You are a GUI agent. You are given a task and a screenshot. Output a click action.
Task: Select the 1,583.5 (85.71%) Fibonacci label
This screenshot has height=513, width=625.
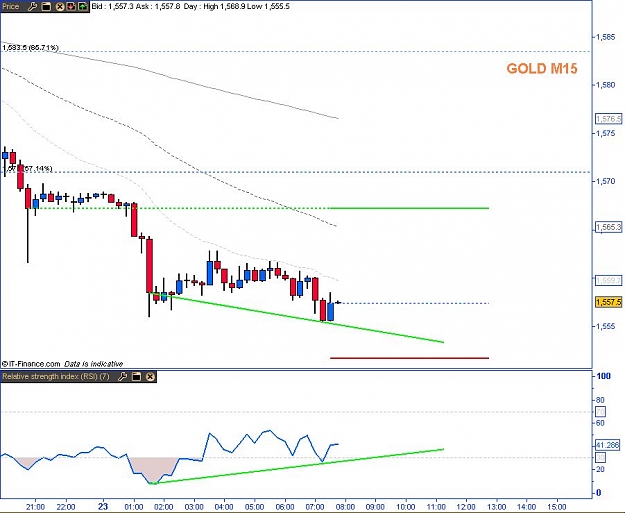click(30, 48)
